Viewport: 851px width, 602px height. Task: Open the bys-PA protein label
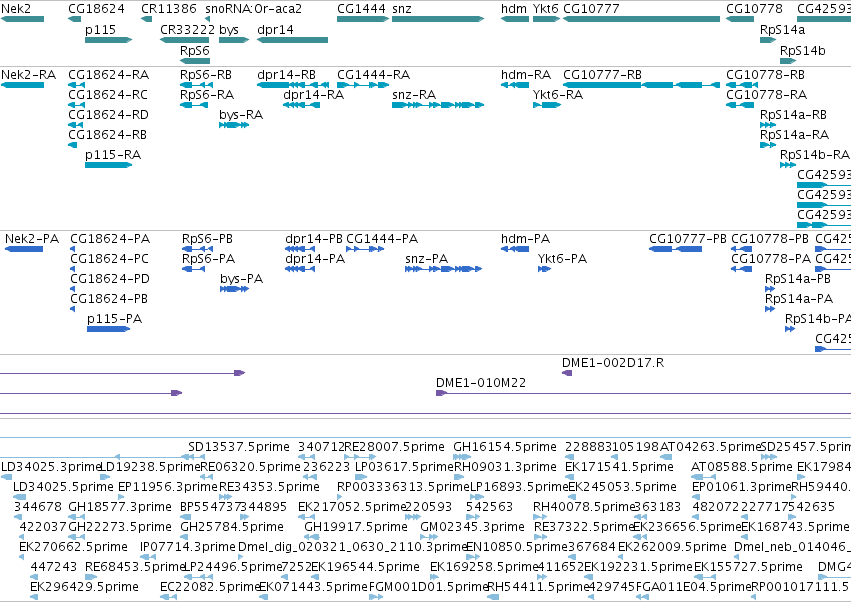pyautogui.click(x=242, y=278)
